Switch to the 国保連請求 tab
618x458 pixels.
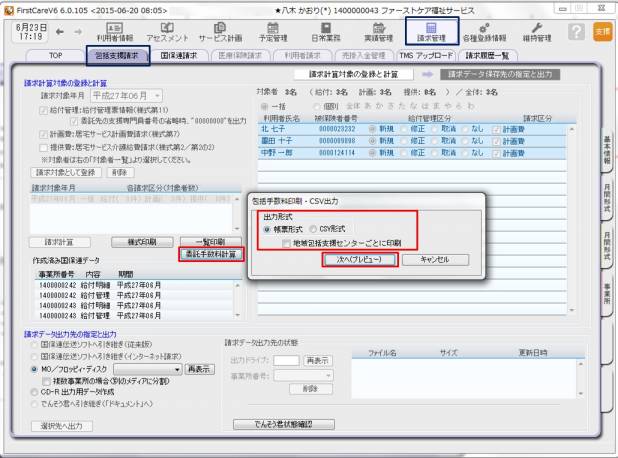(x=180, y=56)
